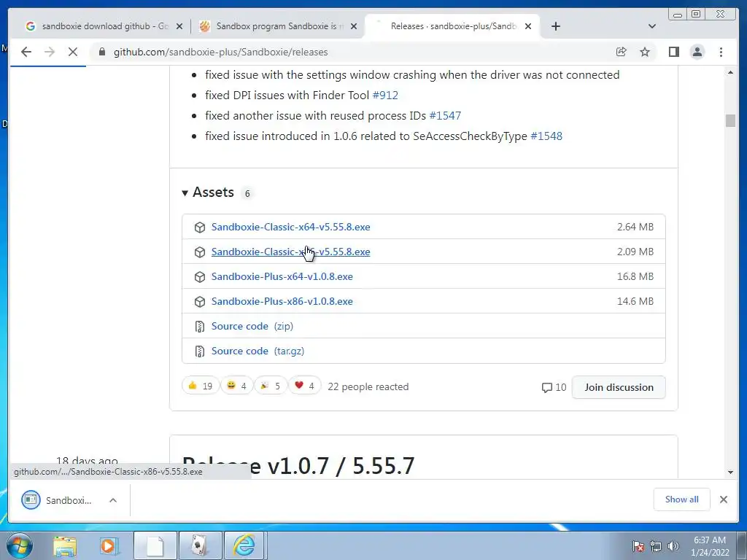Image resolution: width=747 pixels, height=560 pixels.
Task: Click the party popper reaction 5
Action: (x=270, y=386)
